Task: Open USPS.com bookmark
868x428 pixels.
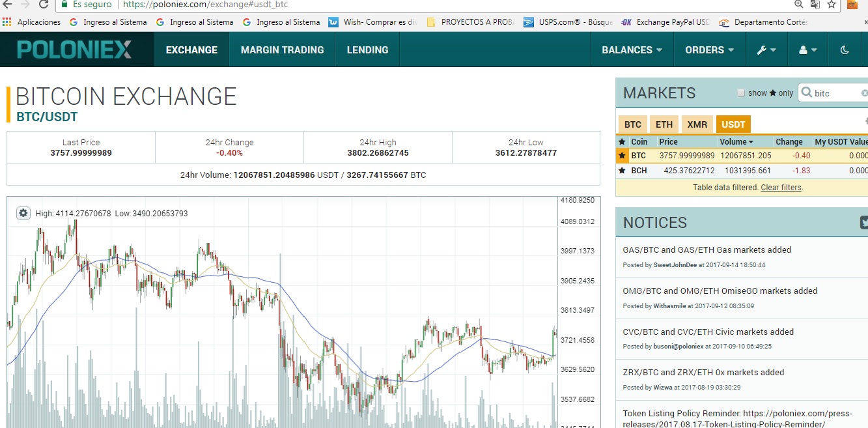Action: click(x=568, y=22)
